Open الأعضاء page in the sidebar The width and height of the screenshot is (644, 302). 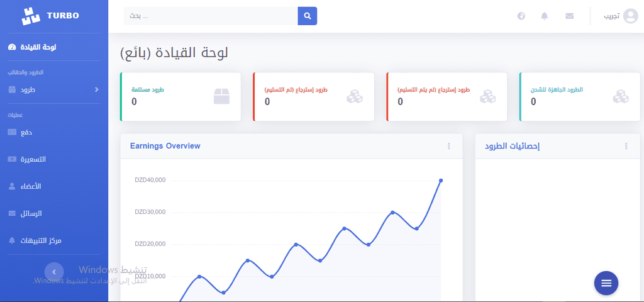point(25,186)
